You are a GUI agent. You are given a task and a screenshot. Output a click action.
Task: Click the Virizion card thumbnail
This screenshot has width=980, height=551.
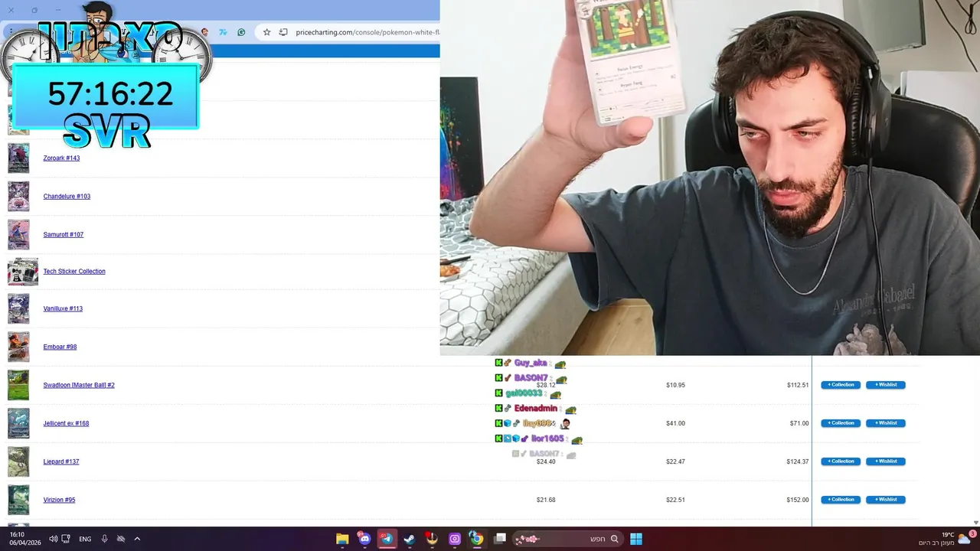(x=18, y=500)
